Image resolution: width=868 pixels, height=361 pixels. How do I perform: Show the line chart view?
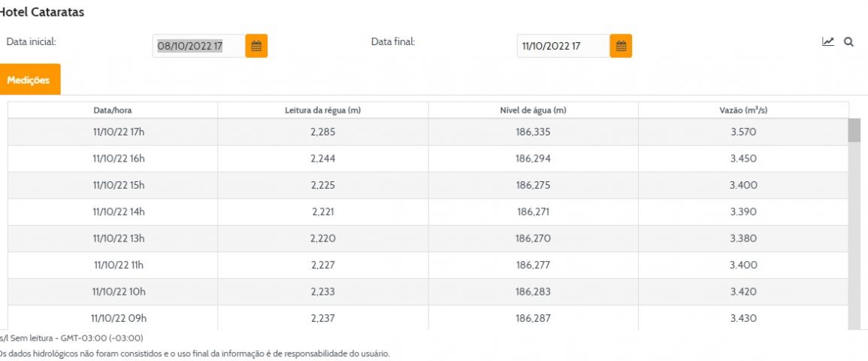click(x=828, y=42)
